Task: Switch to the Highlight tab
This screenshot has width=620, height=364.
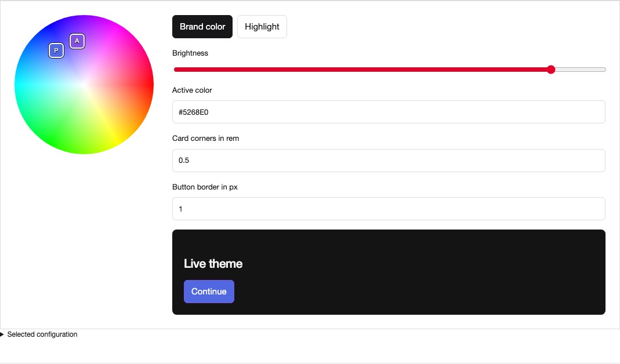Action: click(x=262, y=27)
